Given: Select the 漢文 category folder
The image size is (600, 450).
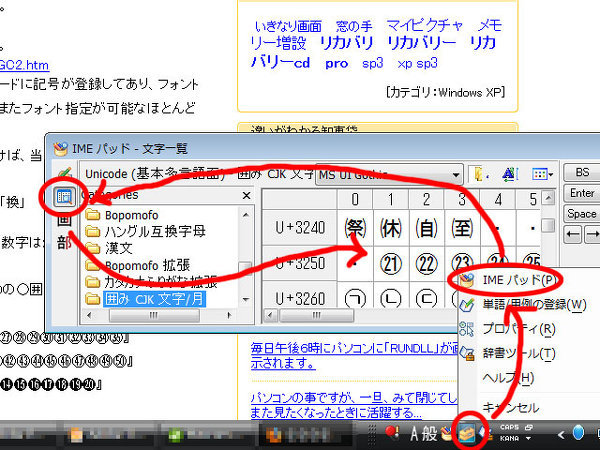Looking at the screenshot, I should [x=109, y=248].
